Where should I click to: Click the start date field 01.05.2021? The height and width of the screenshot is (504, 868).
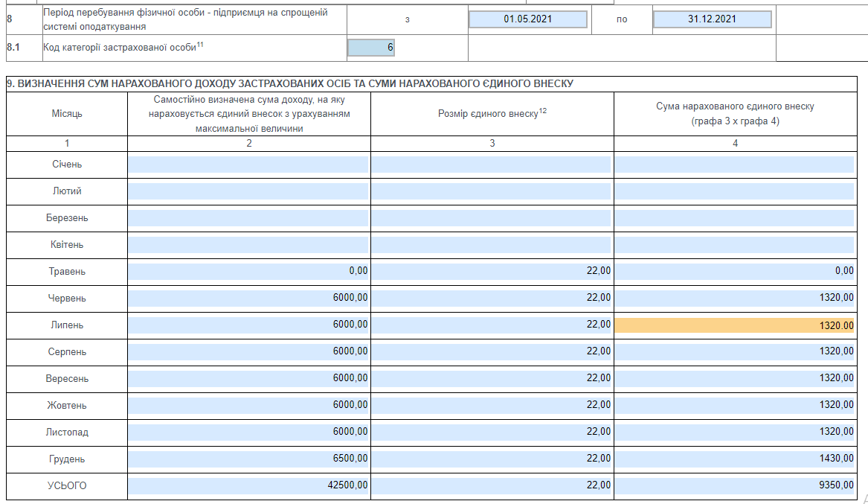[x=527, y=19]
